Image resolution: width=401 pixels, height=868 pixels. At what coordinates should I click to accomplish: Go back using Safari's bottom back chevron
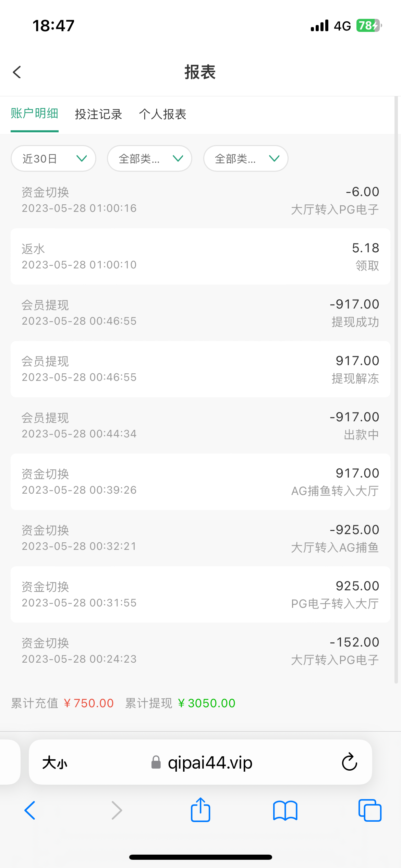click(30, 811)
